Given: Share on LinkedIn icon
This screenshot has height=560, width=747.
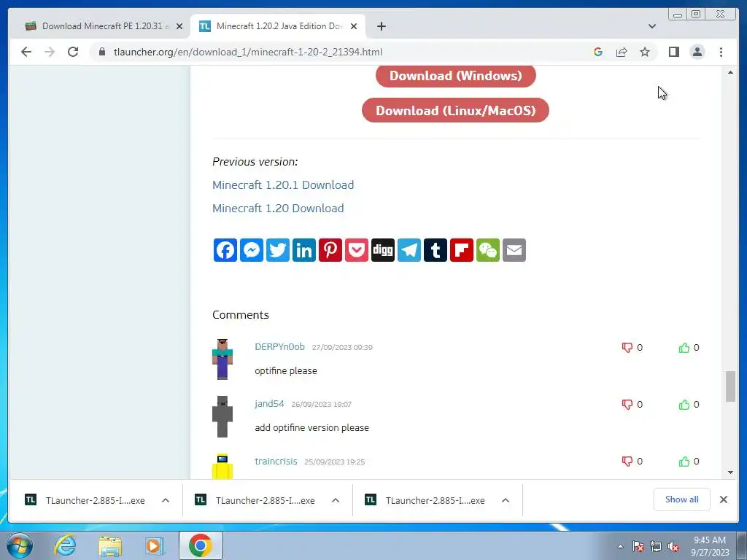Looking at the screenshot, I should click(x=304, y=250).
